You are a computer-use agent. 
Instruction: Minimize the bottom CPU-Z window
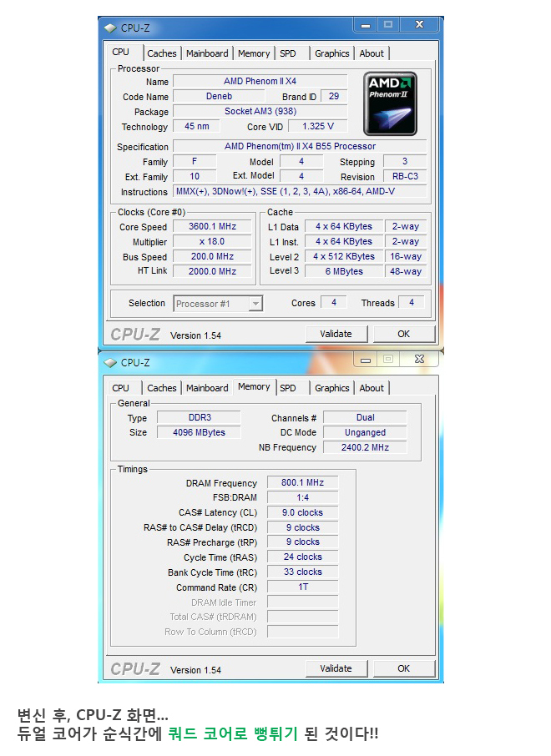(x=366, y=359)
